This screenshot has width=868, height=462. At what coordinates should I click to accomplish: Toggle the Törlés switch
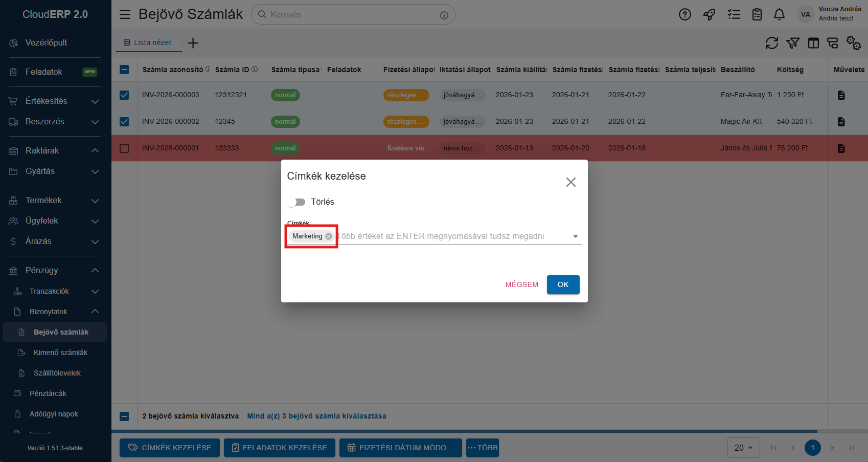[296, 202]
